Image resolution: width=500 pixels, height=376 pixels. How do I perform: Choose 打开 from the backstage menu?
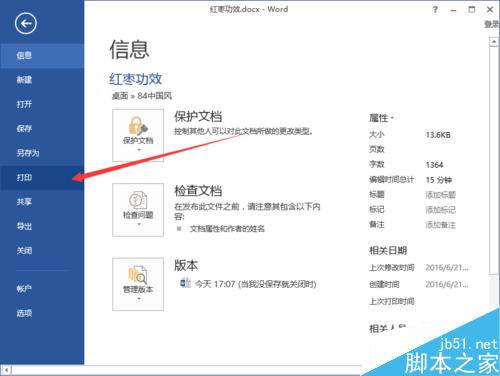[42, 104]
